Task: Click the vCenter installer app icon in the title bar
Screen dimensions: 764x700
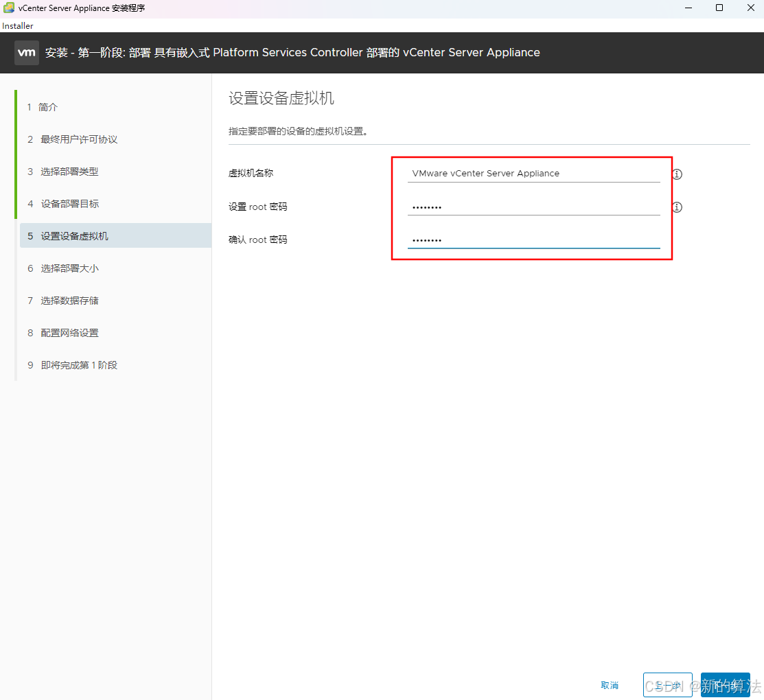Action: pos(9,8)
